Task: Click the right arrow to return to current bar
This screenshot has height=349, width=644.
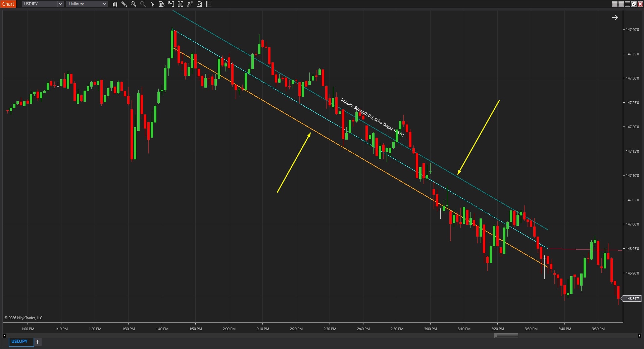Action: pos(615,17)
